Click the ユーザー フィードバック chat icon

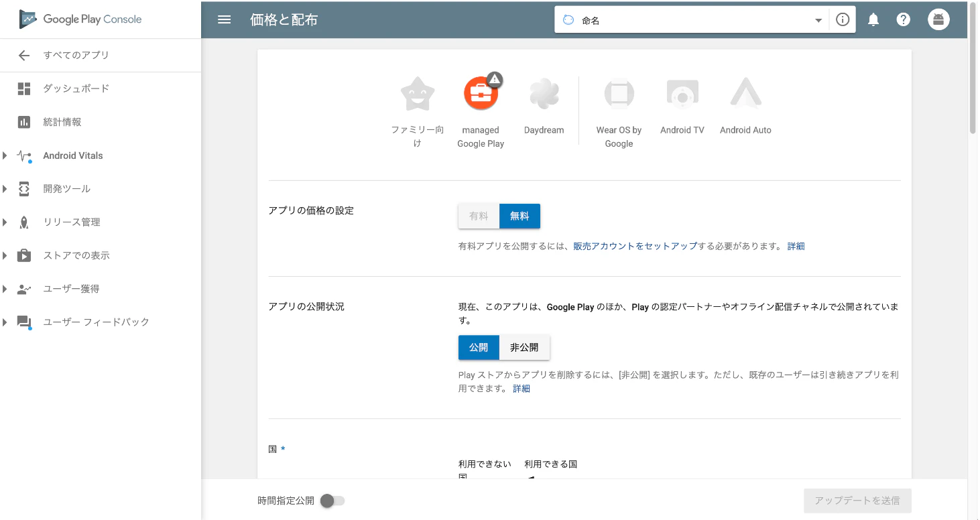tap(24, 322)
